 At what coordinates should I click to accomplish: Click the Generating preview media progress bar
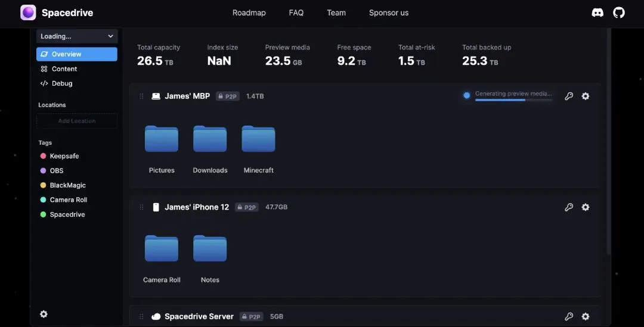click(x=513, y=99)
